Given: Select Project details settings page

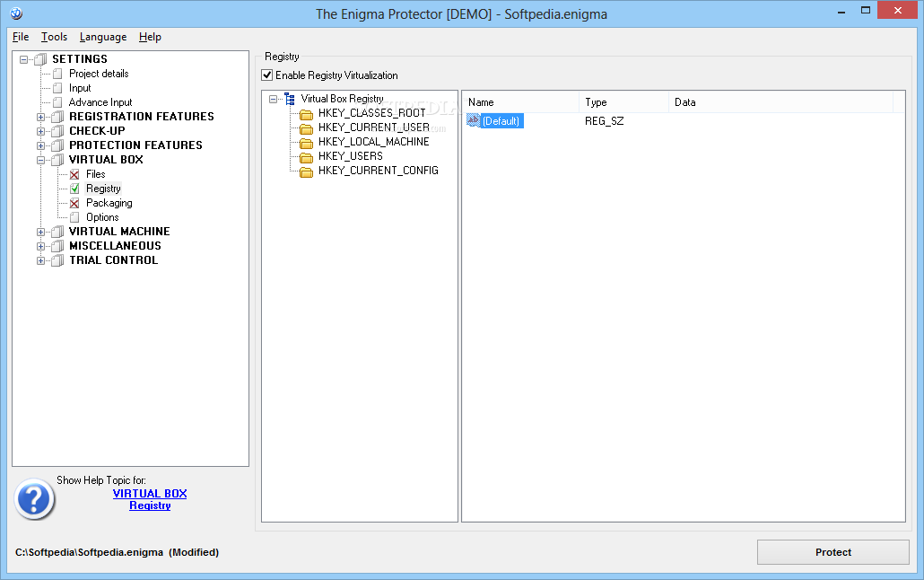Looking at the screenshot, I should (x=99, y=74).
